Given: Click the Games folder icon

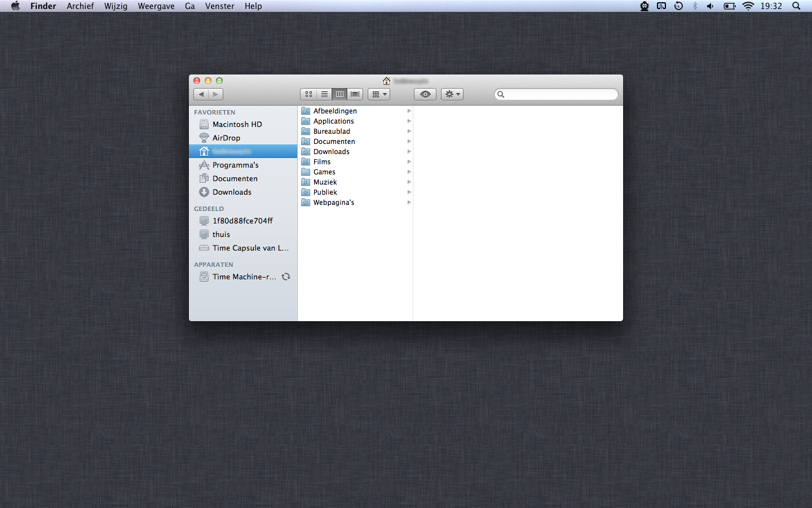Looking at the screenshot, I should [x=306, y=172].
